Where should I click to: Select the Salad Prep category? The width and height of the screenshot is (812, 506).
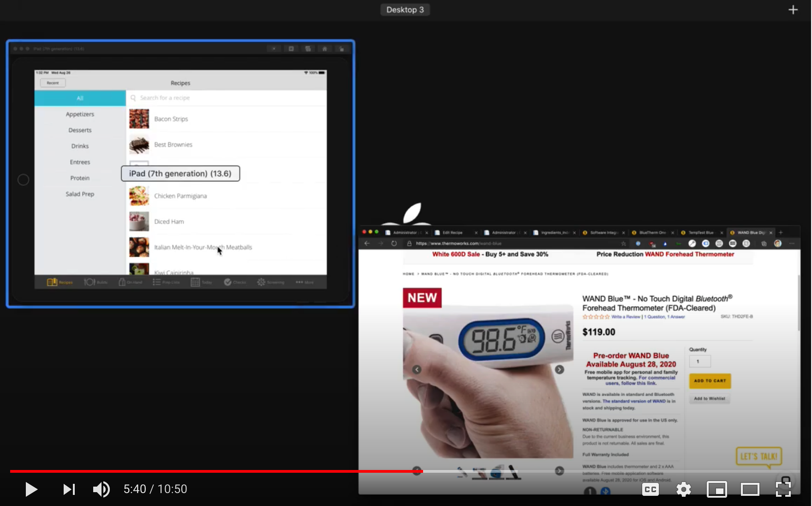tap(80, 194)
